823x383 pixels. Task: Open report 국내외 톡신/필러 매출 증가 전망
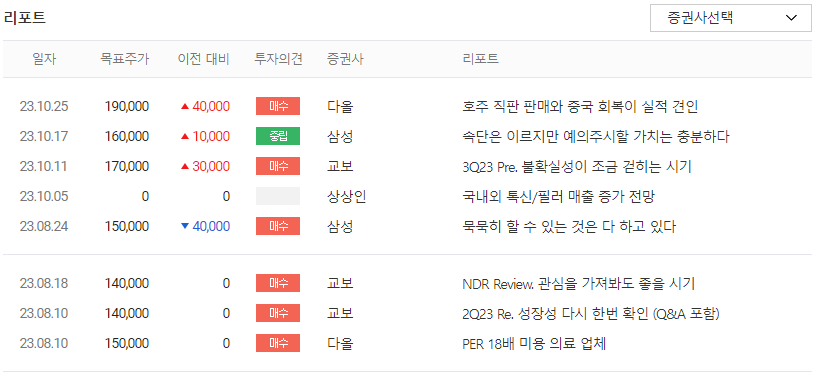tap(558, 197)
